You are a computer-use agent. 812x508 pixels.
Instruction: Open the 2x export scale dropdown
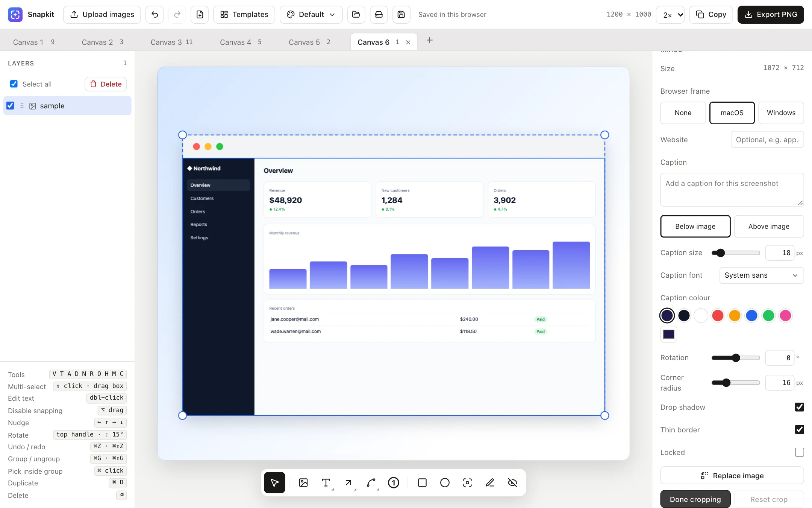[670, 15]
